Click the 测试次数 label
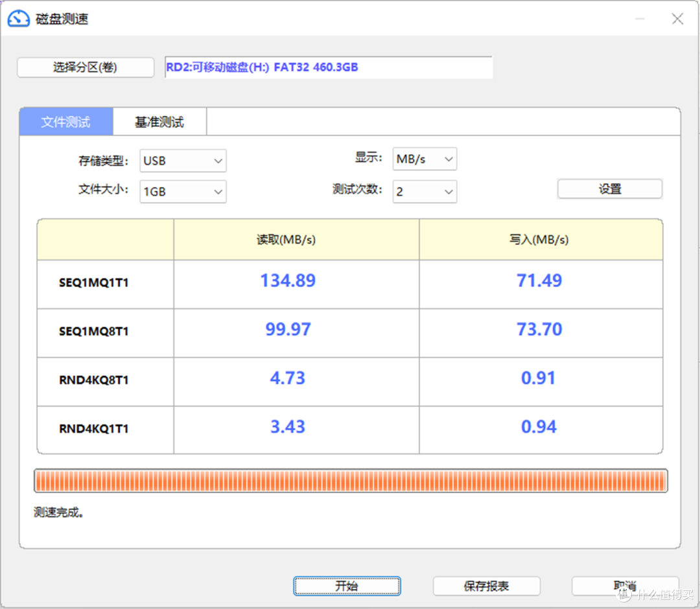The width and height of the screenshot is (700, 609). [x=357, y=189]
